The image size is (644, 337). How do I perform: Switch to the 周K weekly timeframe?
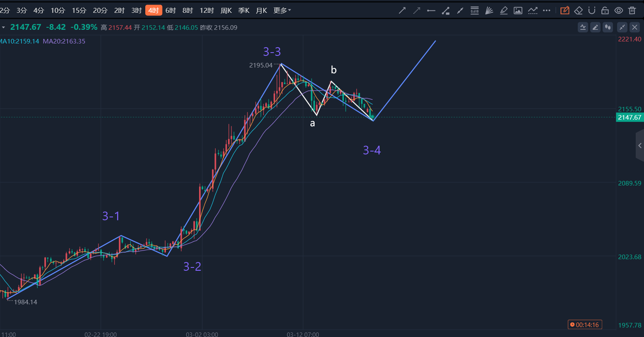tap(226, 10)
